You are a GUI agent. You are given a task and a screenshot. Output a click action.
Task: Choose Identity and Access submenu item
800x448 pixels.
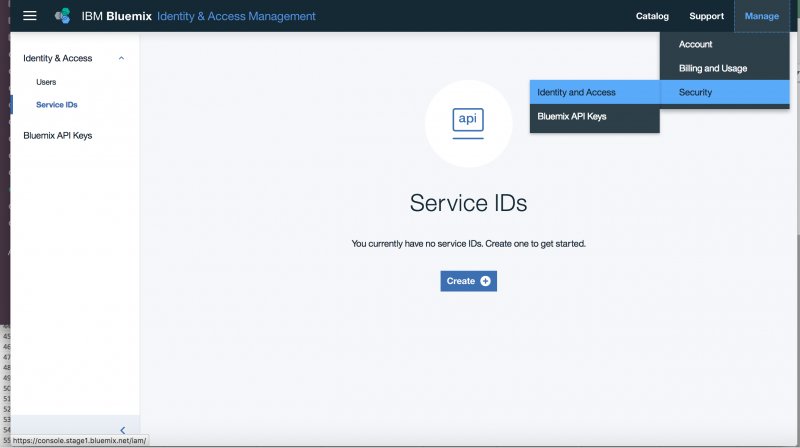(595, 92)
